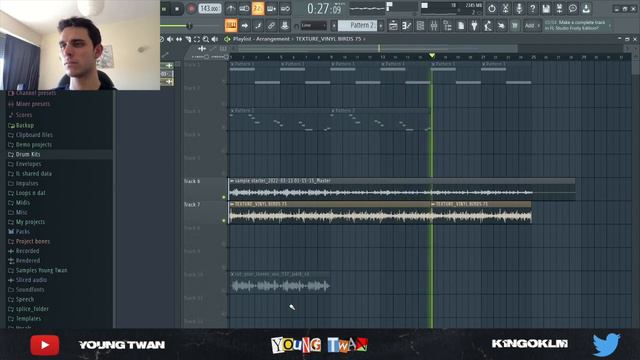Click the stamp icon beside the link icon
The height and width of the screenshot is (360, 640).
[284, 25]
